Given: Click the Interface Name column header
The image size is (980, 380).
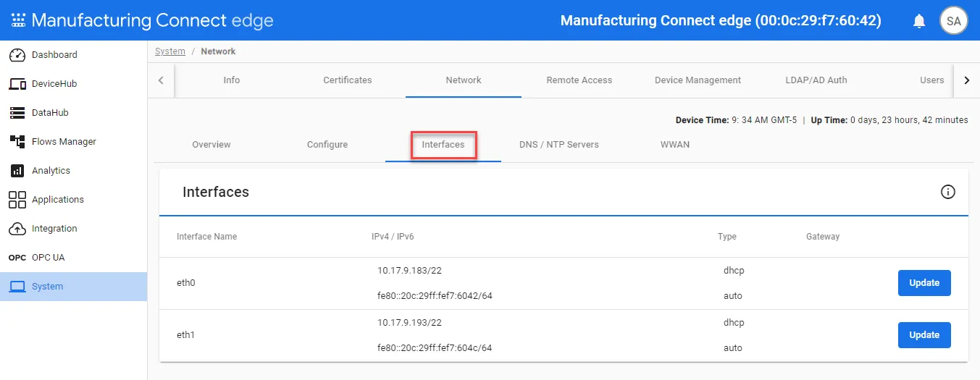Looking at the screenshot, I should click(x=206, y=237).
